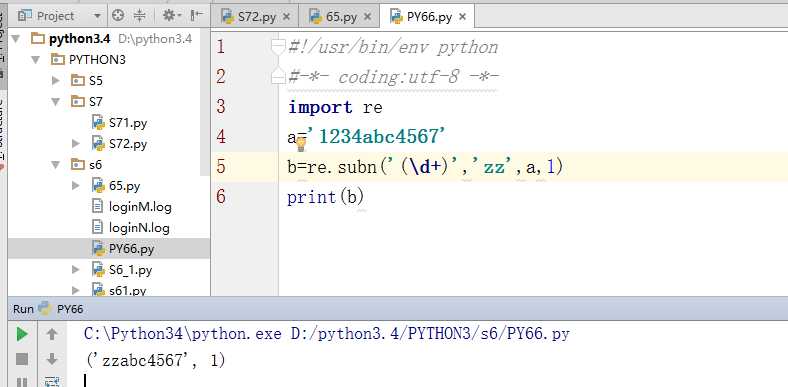Collapse the s6 folder
Image resolution: width=788 pixels, height=387 pixels.
click(56, 164)
